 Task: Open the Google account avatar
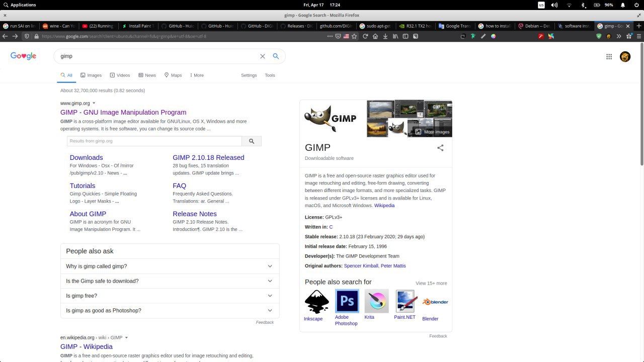[x=625, y=57]
